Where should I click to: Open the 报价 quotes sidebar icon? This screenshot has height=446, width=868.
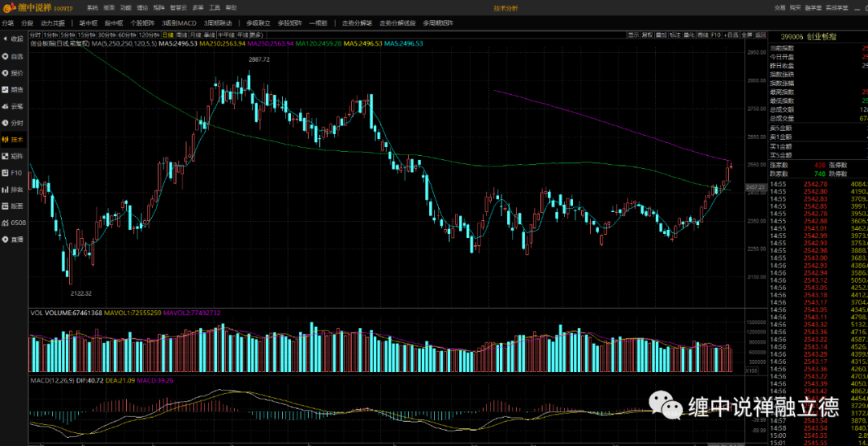coord(14,72)
